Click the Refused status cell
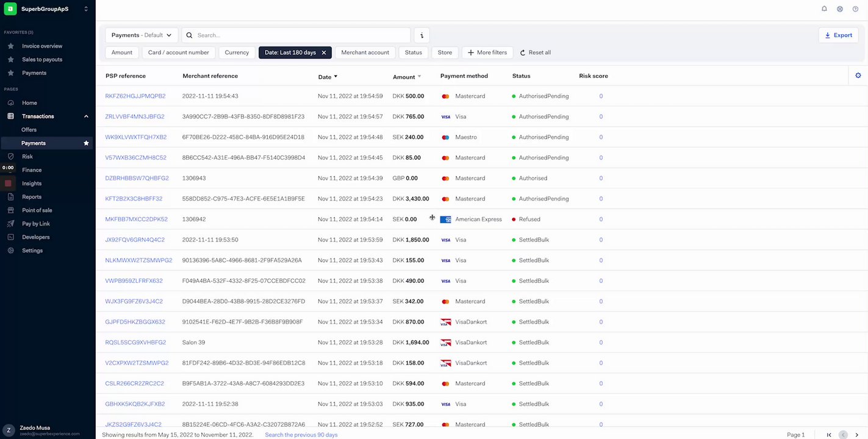The width and height of the screenshot is (868, 439). click(x=526, y=220)
